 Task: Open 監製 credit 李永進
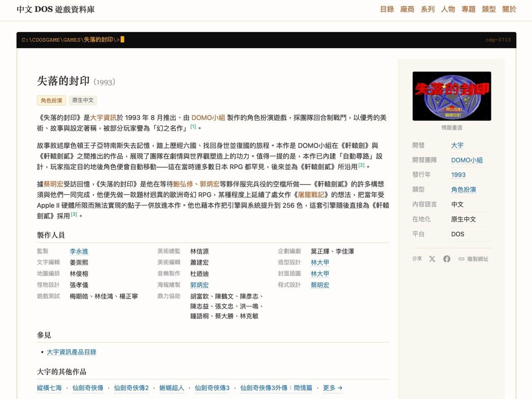(79, 251)
